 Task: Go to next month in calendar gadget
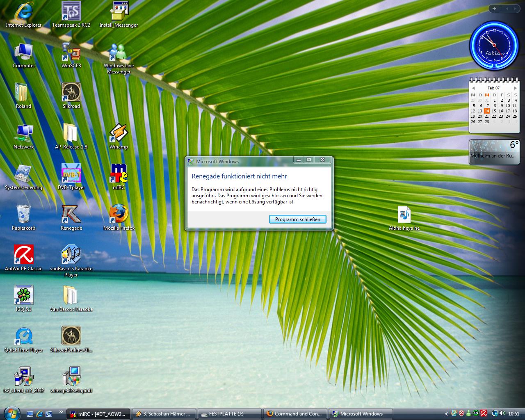515,88
